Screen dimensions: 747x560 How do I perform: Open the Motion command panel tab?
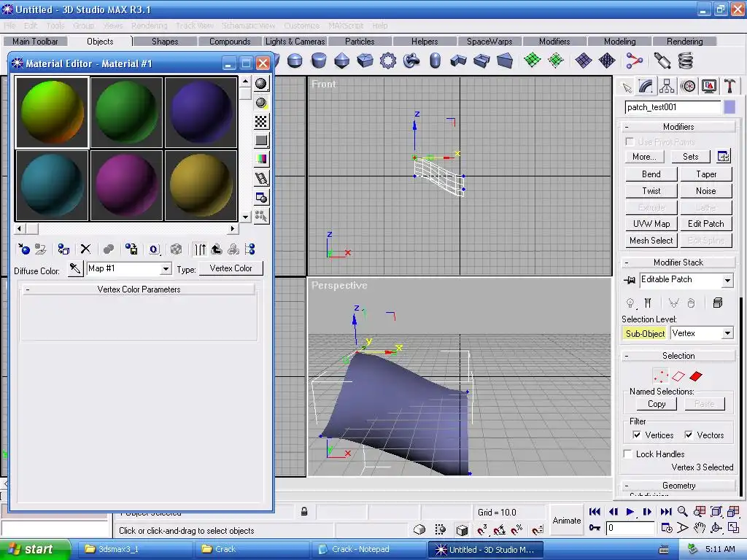click(x=688, y=86)
